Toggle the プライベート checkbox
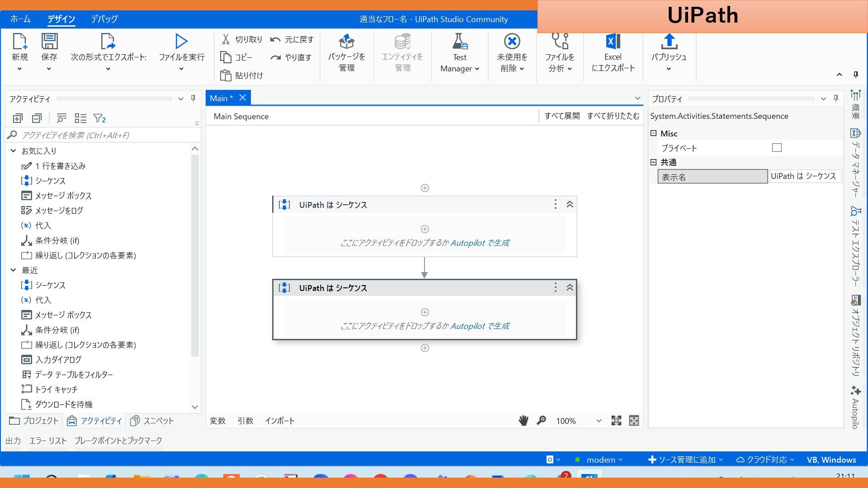 777,148
